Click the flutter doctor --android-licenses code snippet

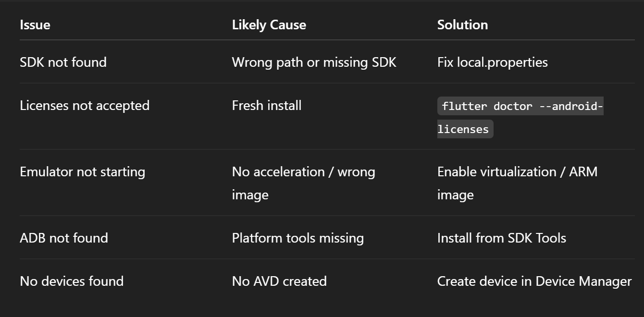(520, 117)
